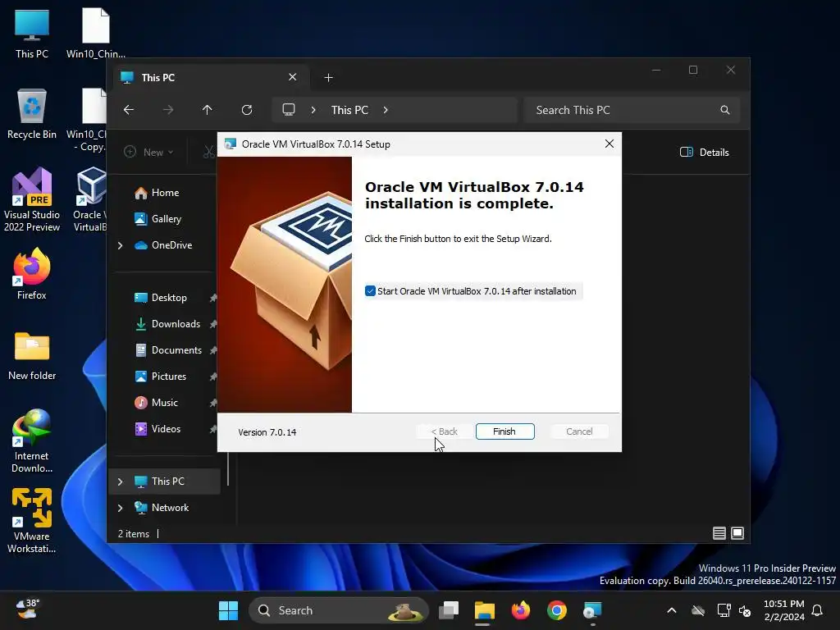Viewport: 840px width, 630px height.
Task: Close the This PC tab
Action: click(293, 77)
